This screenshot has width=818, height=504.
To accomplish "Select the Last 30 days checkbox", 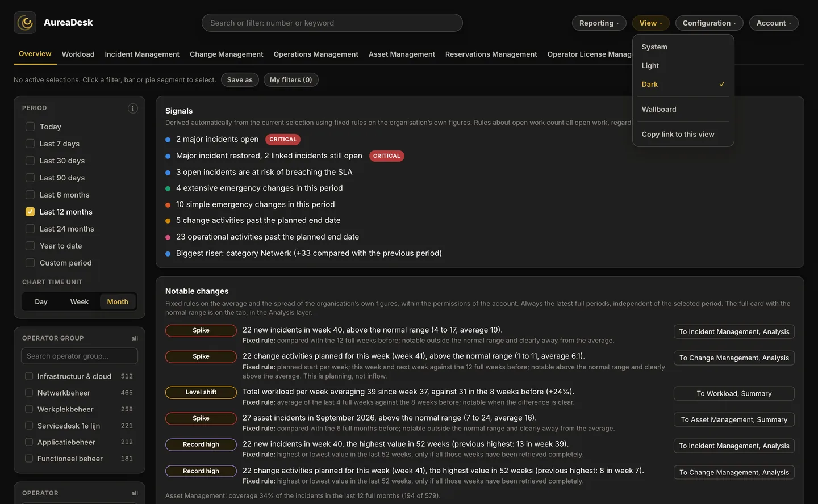I will [30, 161].
